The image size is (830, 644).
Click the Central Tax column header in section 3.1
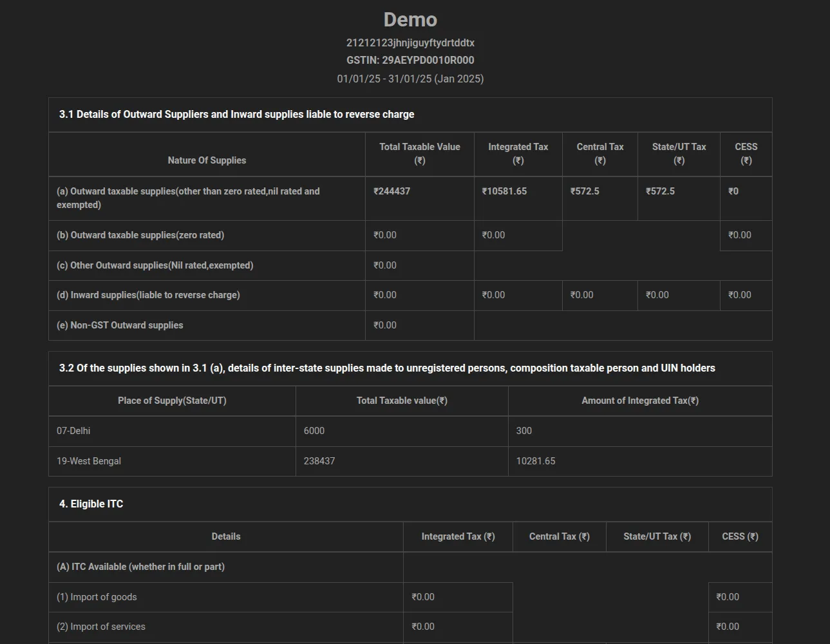pos(600,154)
